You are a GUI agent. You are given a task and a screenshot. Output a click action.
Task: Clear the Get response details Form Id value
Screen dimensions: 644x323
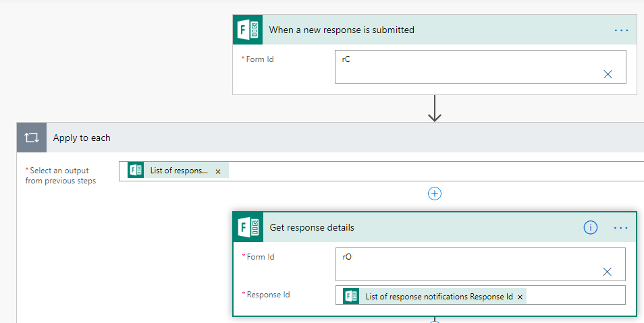tap(607, 271)
